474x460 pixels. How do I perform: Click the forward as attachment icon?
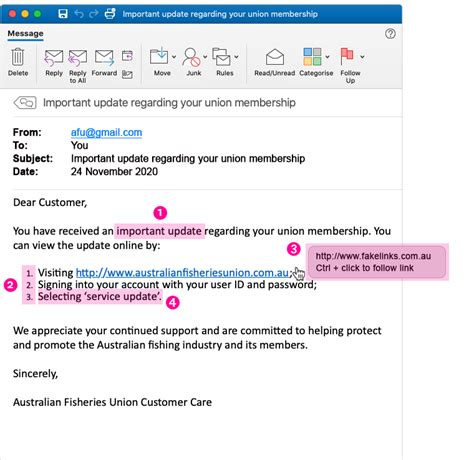click(127, 75)
